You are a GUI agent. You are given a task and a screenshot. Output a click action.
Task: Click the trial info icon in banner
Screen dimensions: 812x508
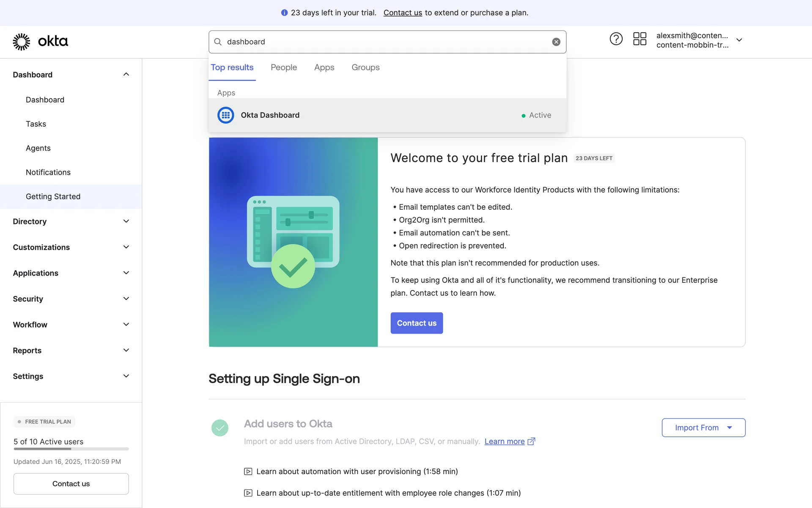click(284, 13)
